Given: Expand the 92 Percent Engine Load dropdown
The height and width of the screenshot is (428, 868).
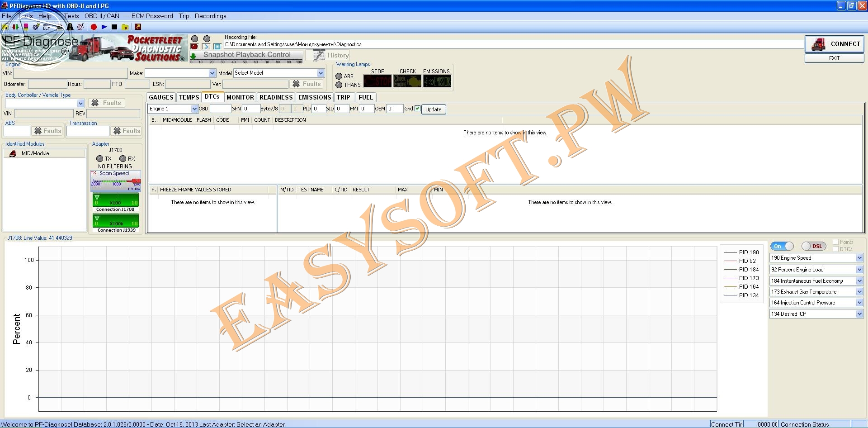Looking at the screenshot, I should point(859,270).
